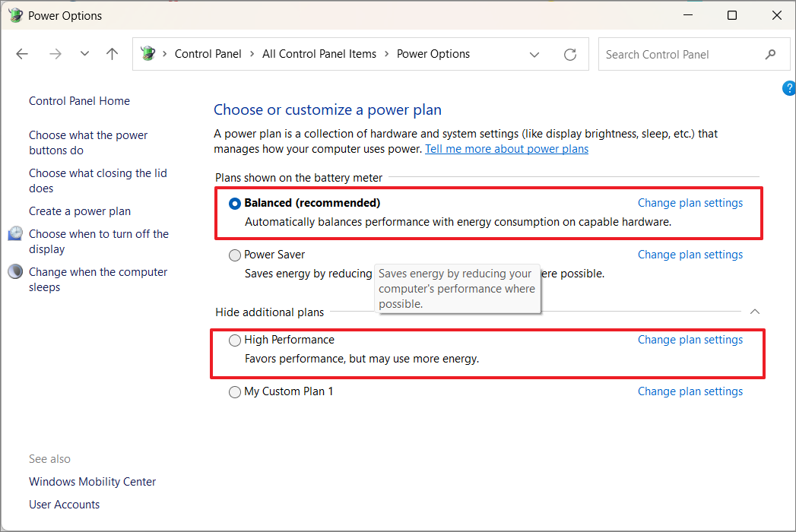Viewport: 796px width, 532px height.
Task: Open the blue Help question mark
Action: 788,87
